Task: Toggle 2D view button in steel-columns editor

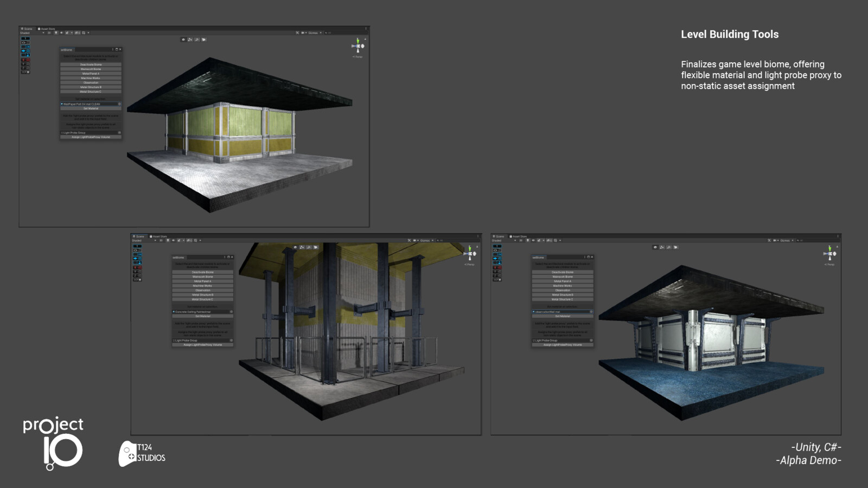Action: pos(161,240)
